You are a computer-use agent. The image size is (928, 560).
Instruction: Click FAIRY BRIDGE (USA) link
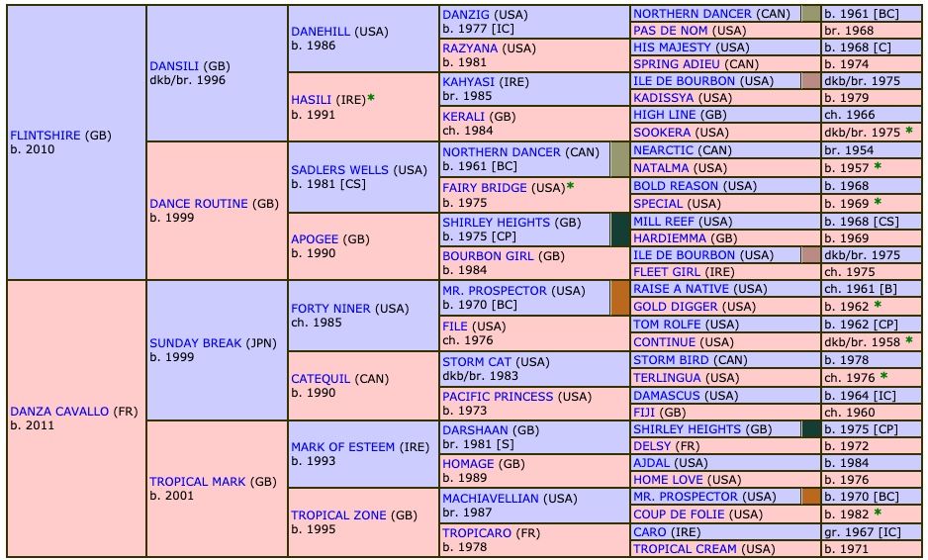click(484, 188)
